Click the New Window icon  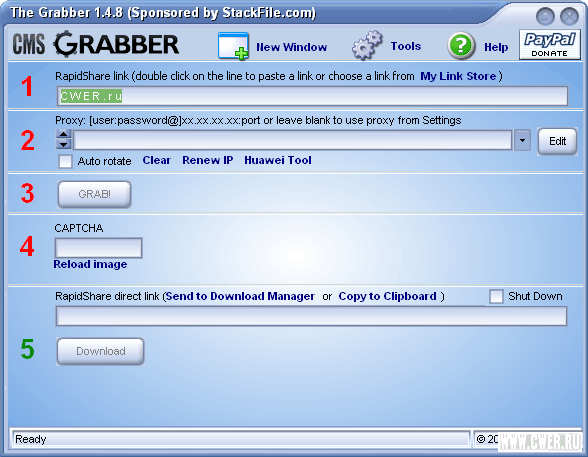pos(233,46)
